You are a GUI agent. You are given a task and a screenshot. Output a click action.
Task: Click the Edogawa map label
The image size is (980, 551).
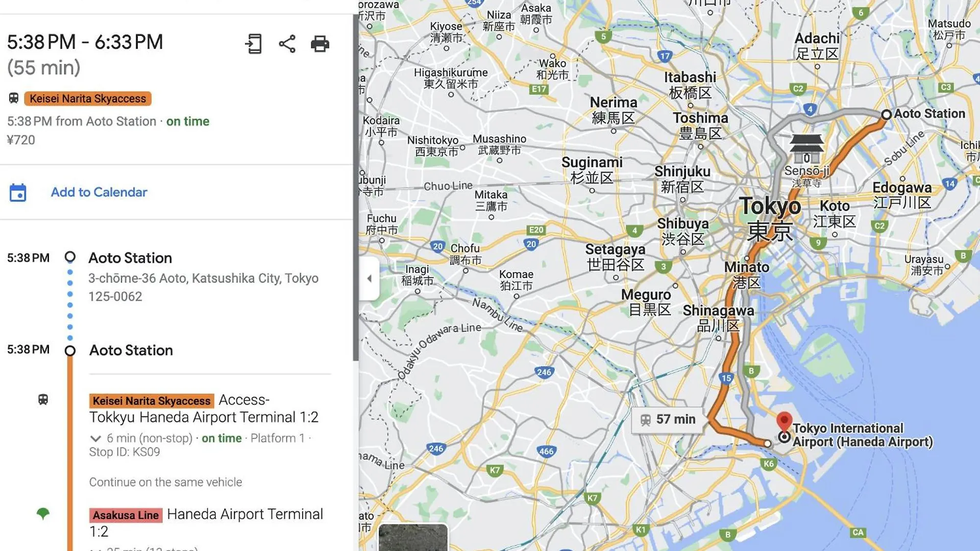click(902, 195)
